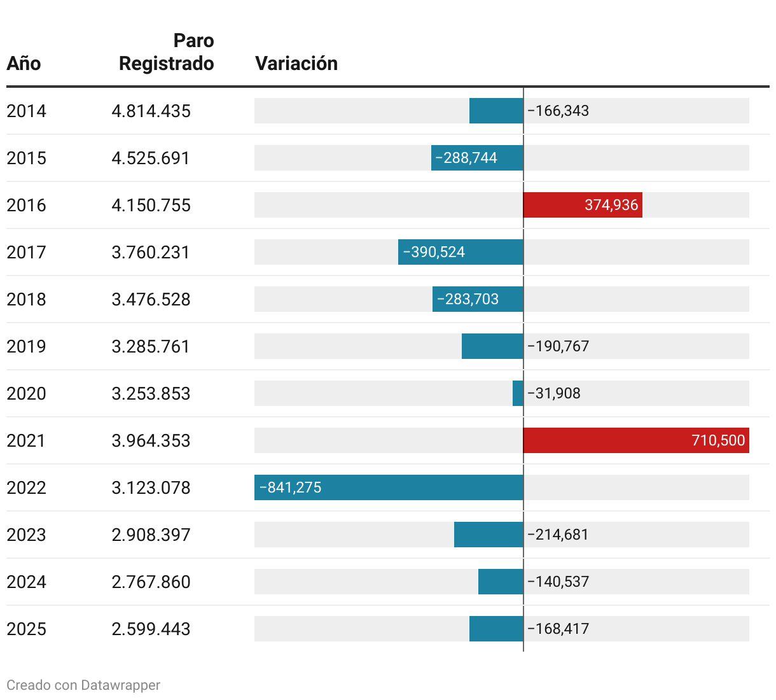Click the Variación column header
This screenshot has height=700, width=776.
coord(296,64)
